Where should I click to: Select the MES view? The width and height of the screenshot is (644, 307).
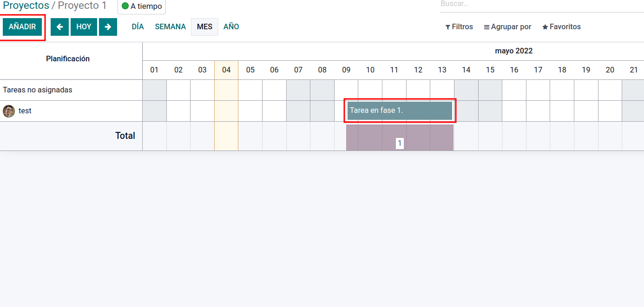(x=204, y=27)
